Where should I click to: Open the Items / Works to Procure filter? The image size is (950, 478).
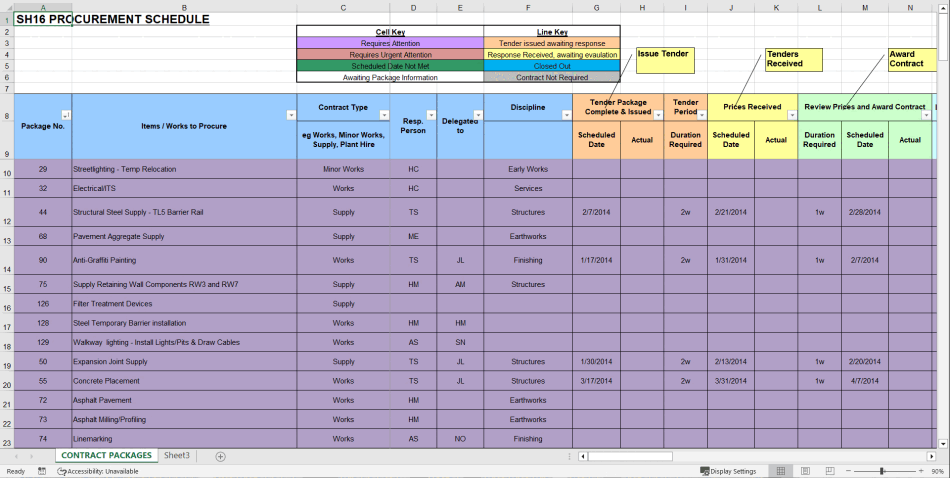click(x=291, y=115)
